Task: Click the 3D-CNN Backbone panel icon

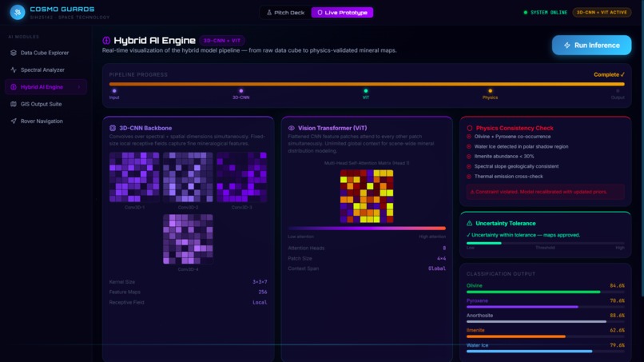Action: click(x=113, y=128)
